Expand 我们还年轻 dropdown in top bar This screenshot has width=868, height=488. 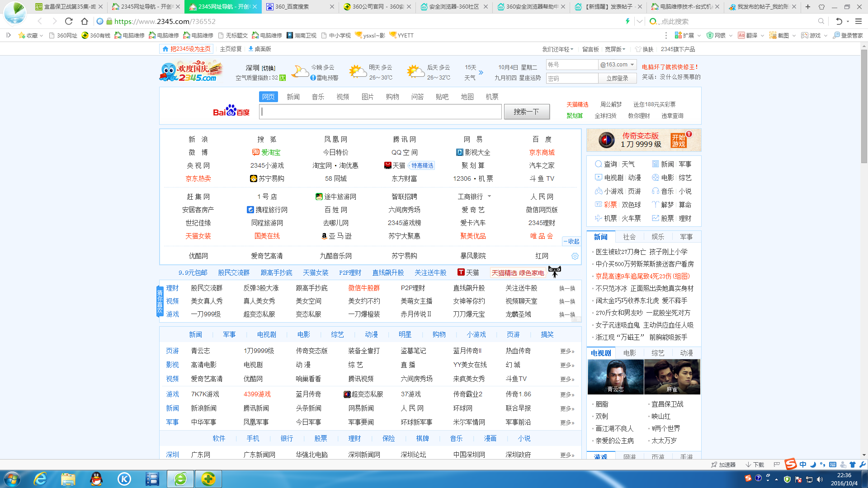point(557,49)
